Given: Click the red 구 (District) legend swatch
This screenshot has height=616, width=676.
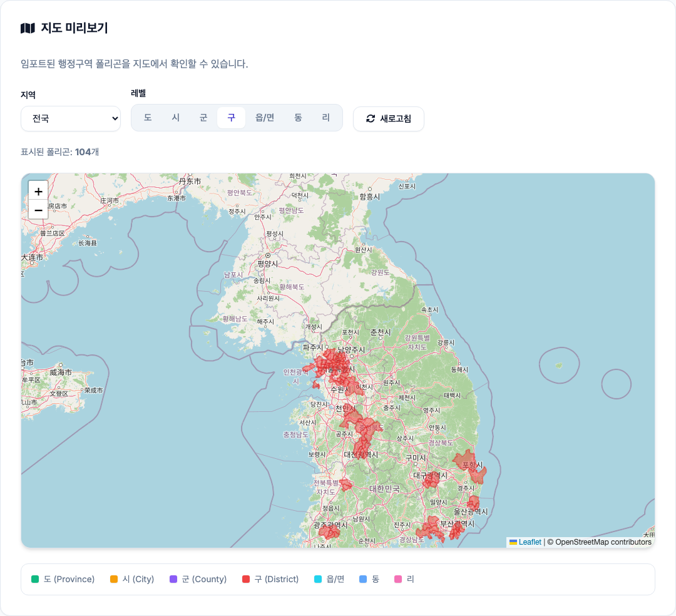Looking at the screenshot, I should click(246, 579).
